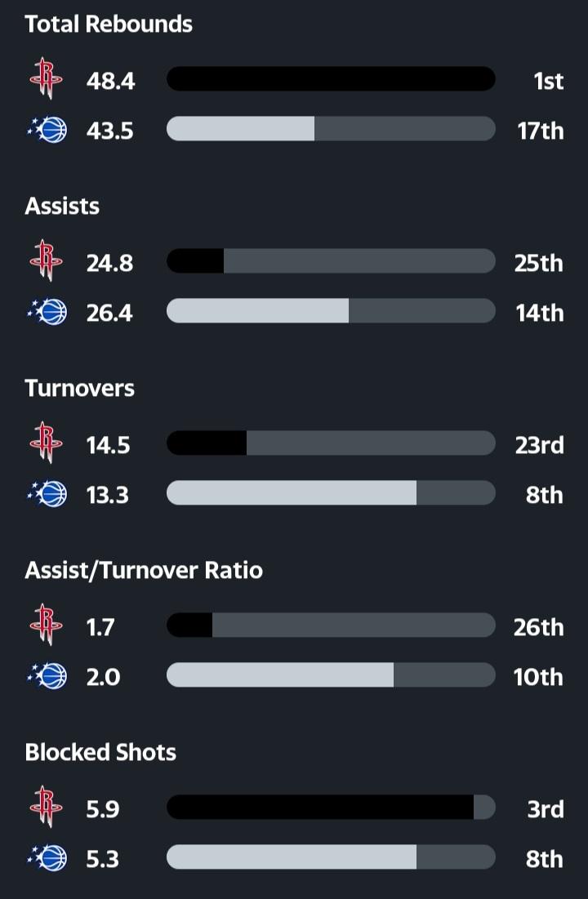Tap the Magic 13.3 turnovers value

[108, 494]
